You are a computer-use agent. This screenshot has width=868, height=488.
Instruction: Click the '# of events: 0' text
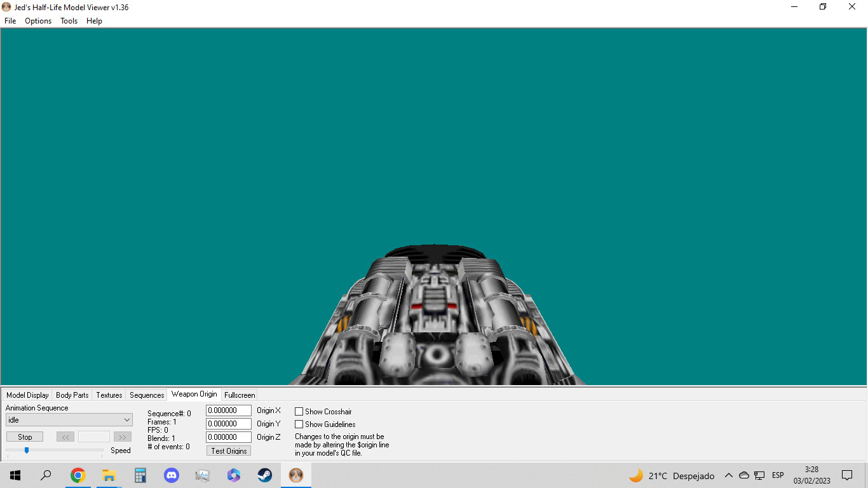[168, 447]
